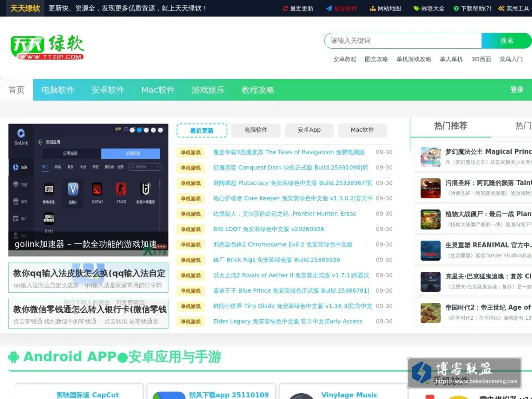Open 克里夫·巴克猛鬼追魂 thumbnail
The image size is (532, 399).
coord(430,282)
